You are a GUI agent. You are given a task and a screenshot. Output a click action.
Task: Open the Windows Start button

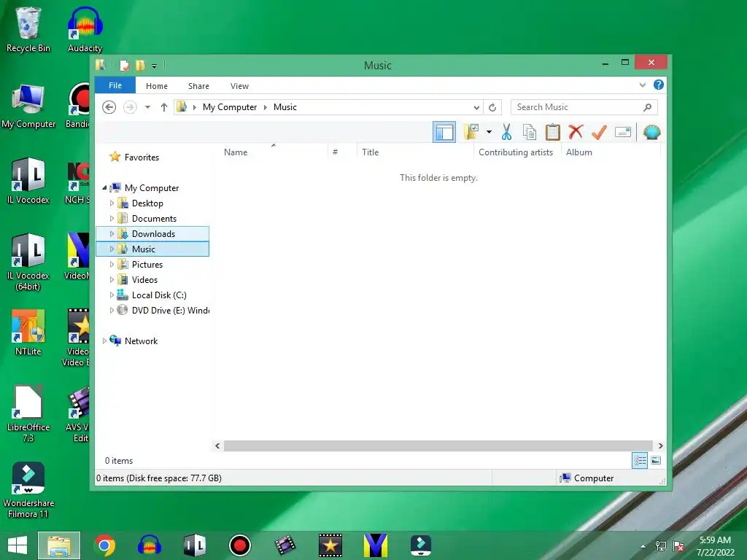[18, 545]
